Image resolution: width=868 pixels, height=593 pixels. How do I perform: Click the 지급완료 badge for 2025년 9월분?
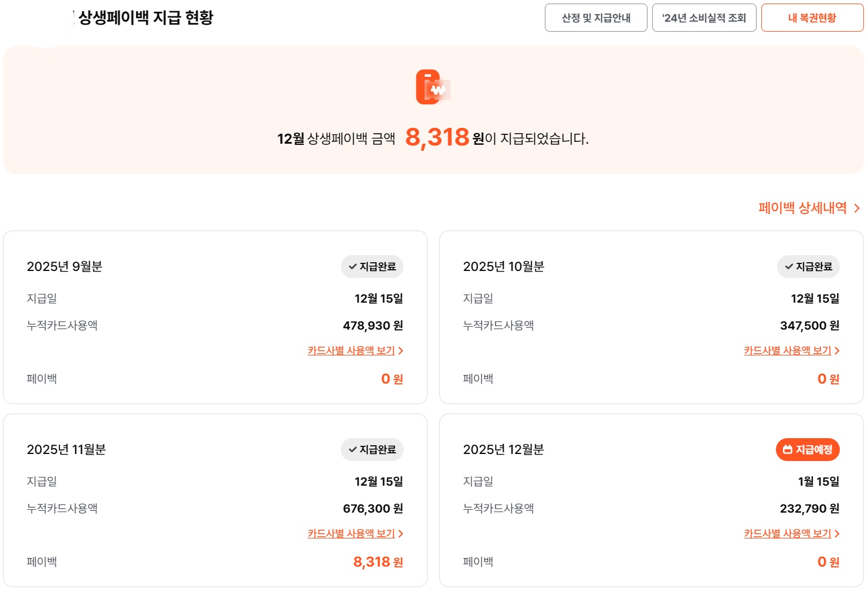[372, 267]
